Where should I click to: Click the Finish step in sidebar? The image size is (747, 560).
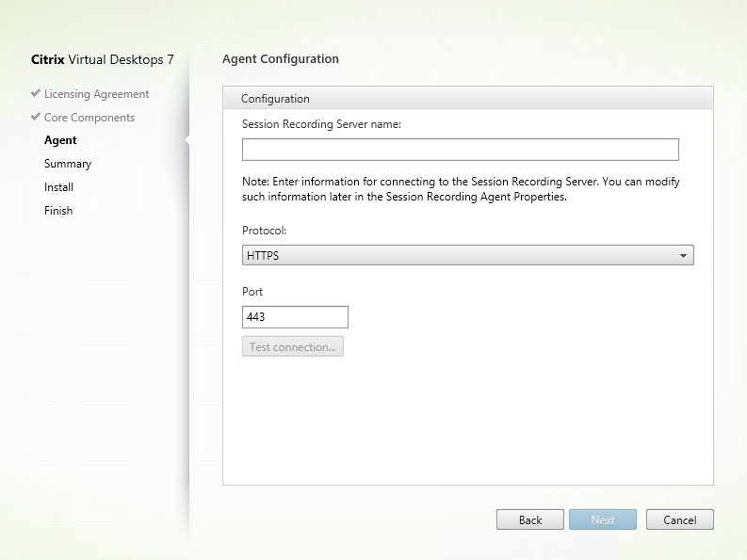pyautogui.click(x=58, y=211)
